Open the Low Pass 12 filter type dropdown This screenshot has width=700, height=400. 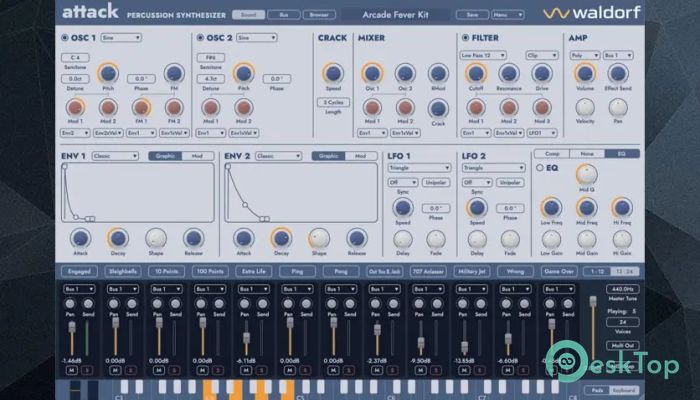click(483, 55)
